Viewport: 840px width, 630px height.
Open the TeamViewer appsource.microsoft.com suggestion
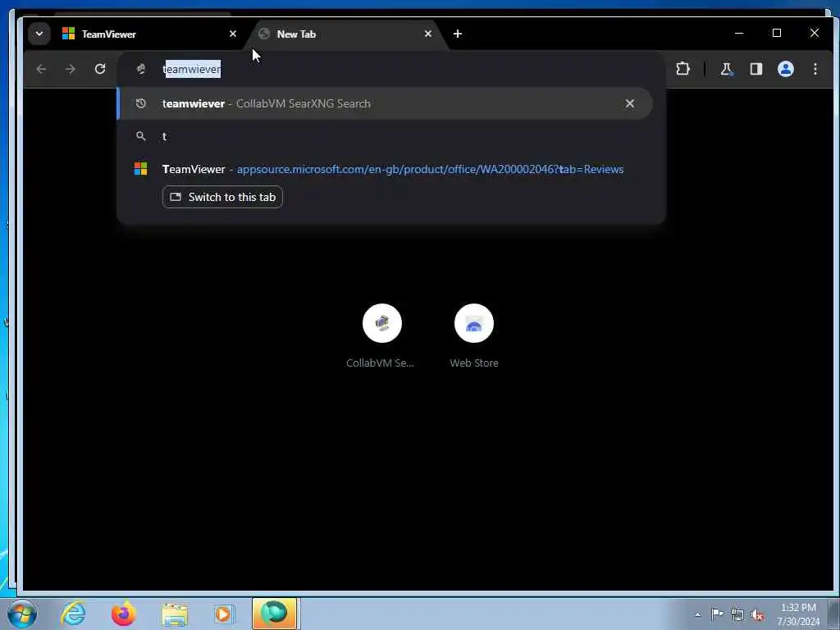(385, 169)
